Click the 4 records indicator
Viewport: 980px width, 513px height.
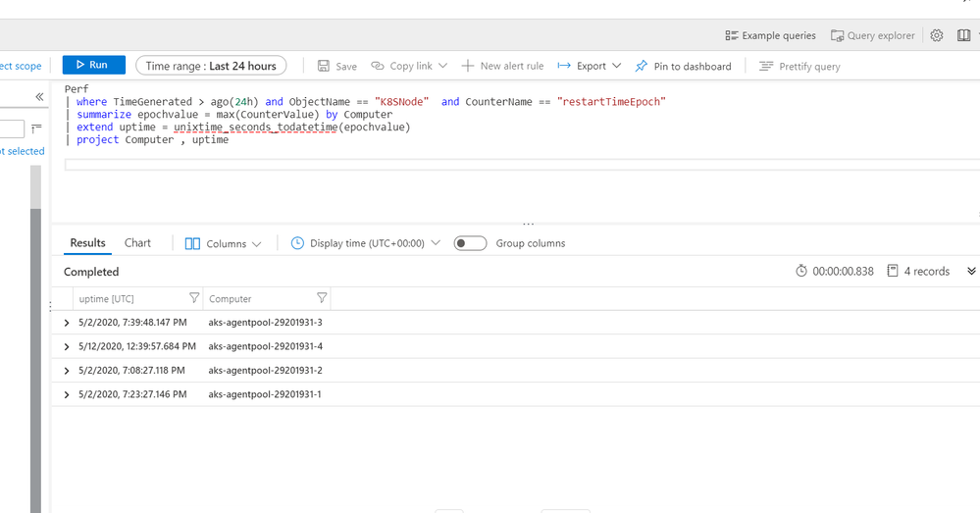coord(919,271)
